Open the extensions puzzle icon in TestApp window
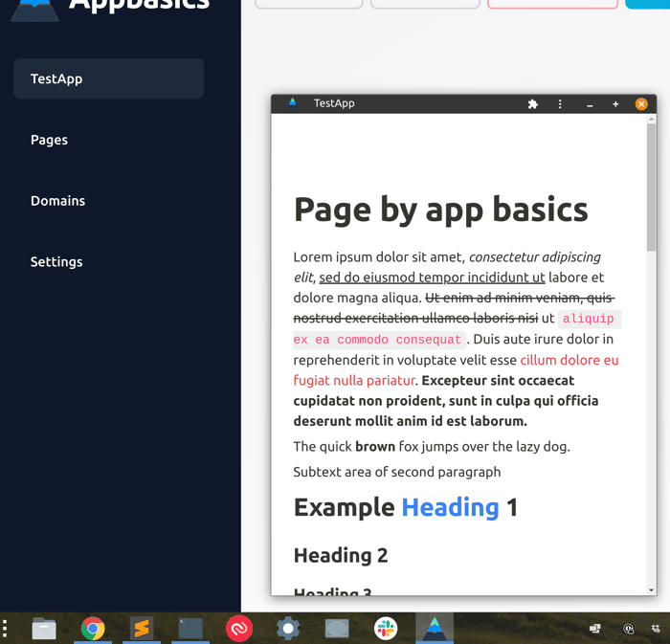This screenshot has width=670, height=644. [x=532, y=103]
